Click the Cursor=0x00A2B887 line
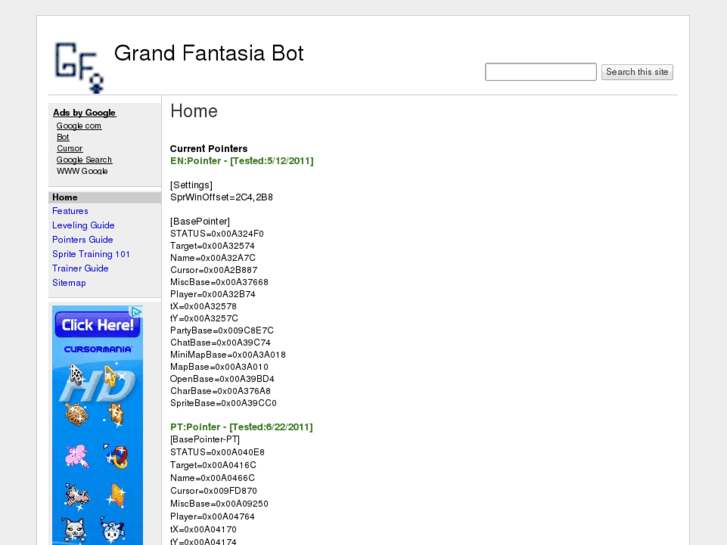 [214, 270]
